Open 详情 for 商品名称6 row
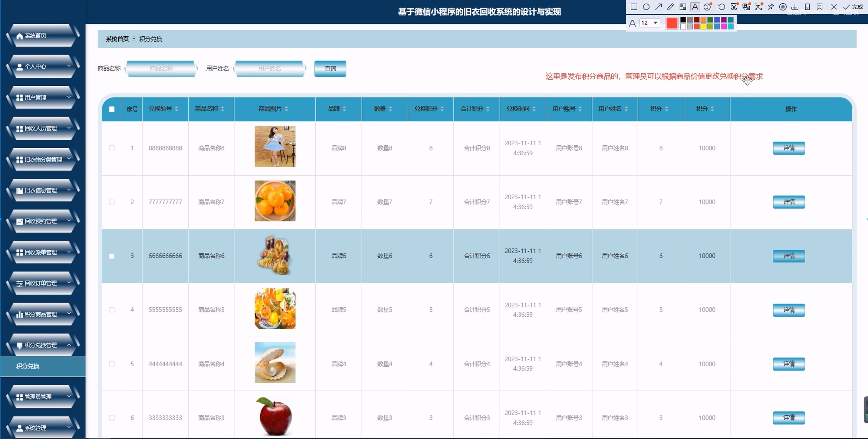 [789, 256]
